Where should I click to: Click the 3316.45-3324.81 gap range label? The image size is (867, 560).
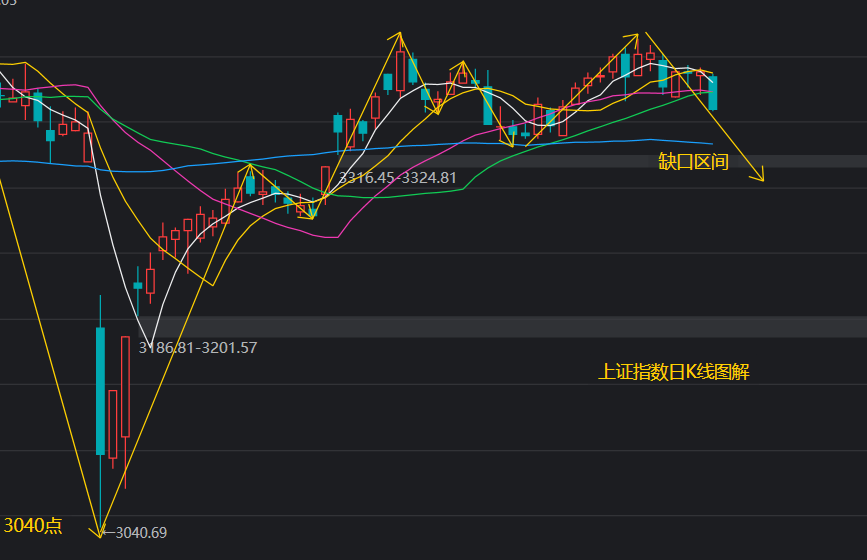pos(398,178)
